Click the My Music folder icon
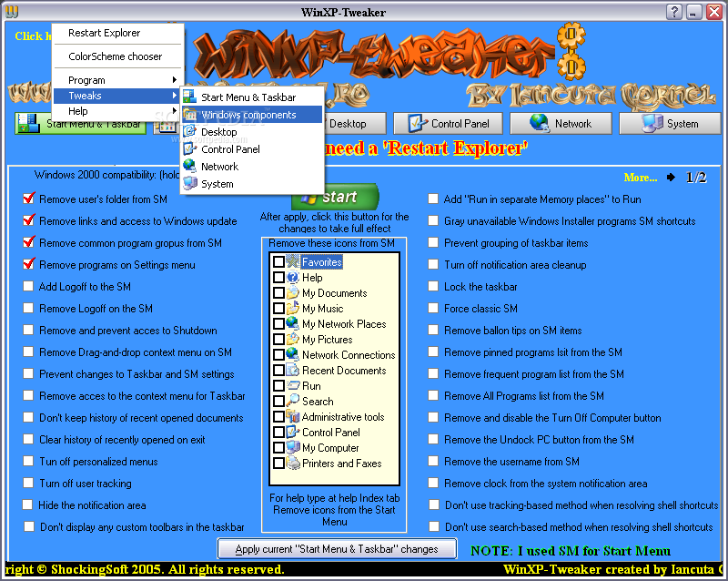 click(292, 308)
